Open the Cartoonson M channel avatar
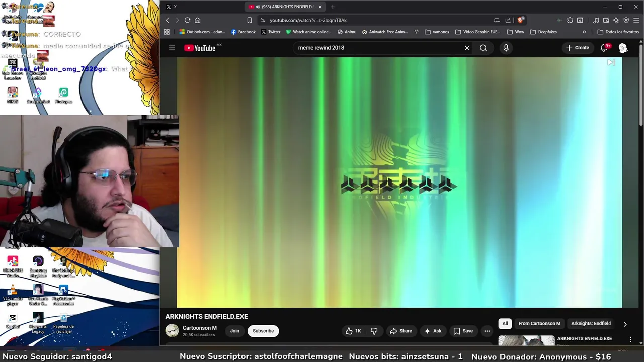Image resolution: width=644 pixels, height=362 pixels. [x=172, y=330]
